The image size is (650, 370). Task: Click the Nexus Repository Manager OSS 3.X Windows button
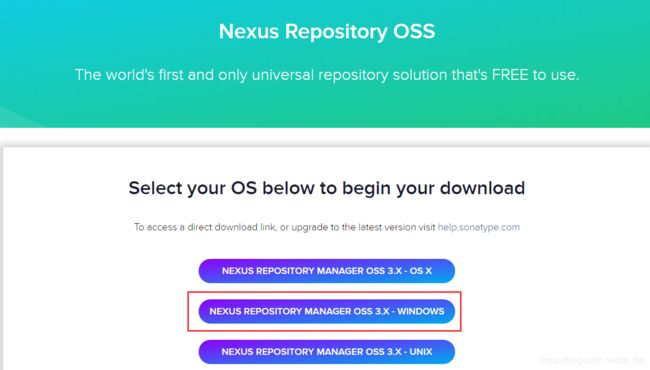click(327, 311)
